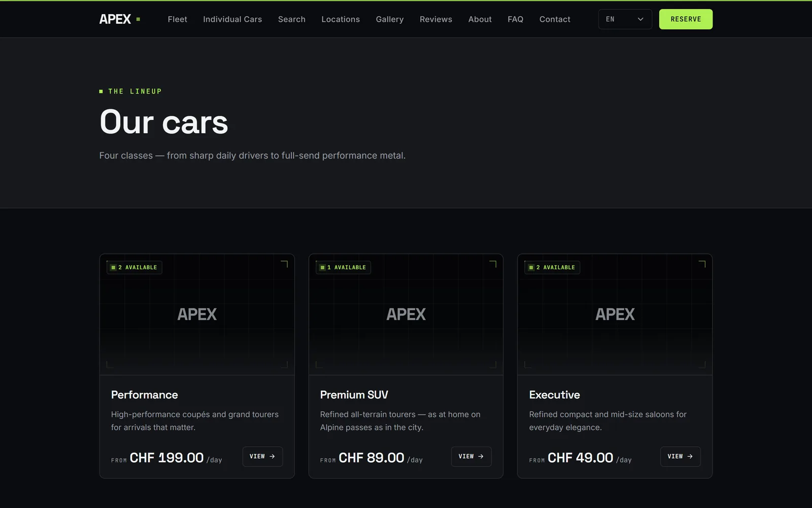Click the Four classes tagline text
This screenshot has height=508, width=812.
pos(252,155)
